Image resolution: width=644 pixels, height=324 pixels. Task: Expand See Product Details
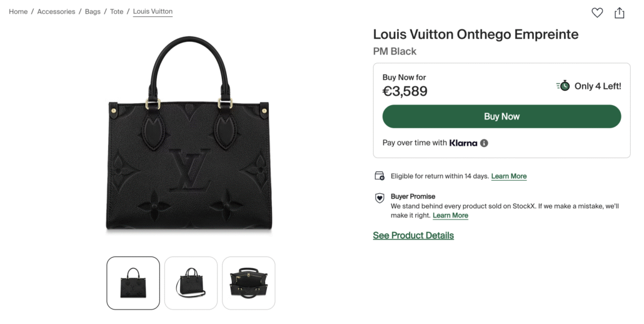(413, 236)
